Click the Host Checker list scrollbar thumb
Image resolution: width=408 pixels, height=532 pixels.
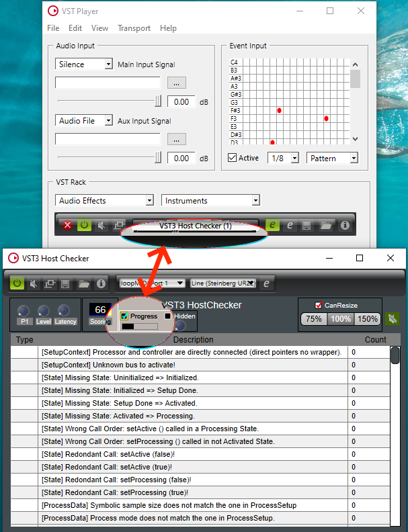click(x=395, y=355)
